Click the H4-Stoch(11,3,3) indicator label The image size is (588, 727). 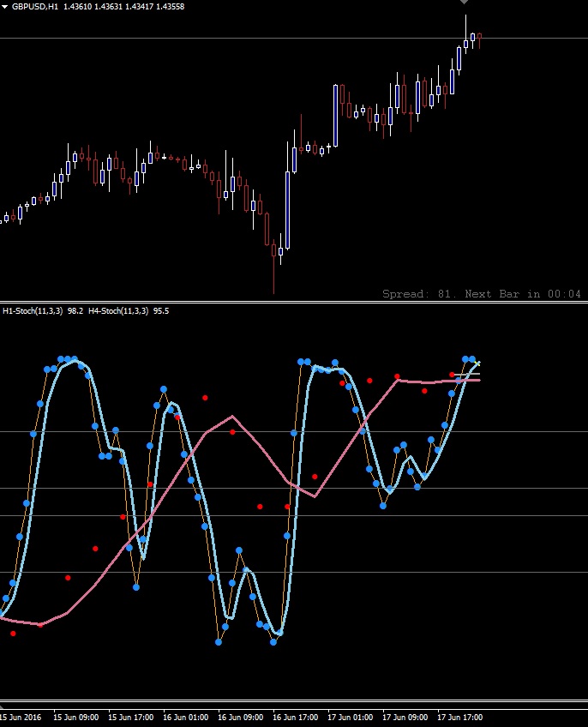click(118, 310)
